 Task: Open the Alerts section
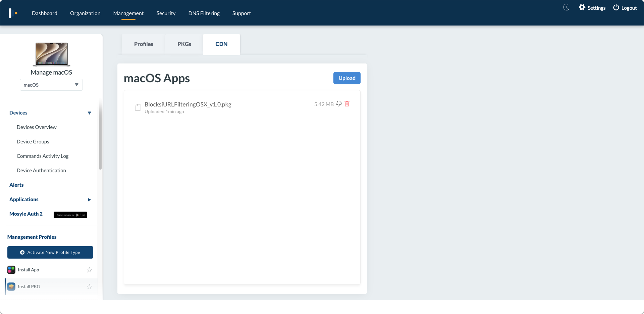tap(16, 185)
